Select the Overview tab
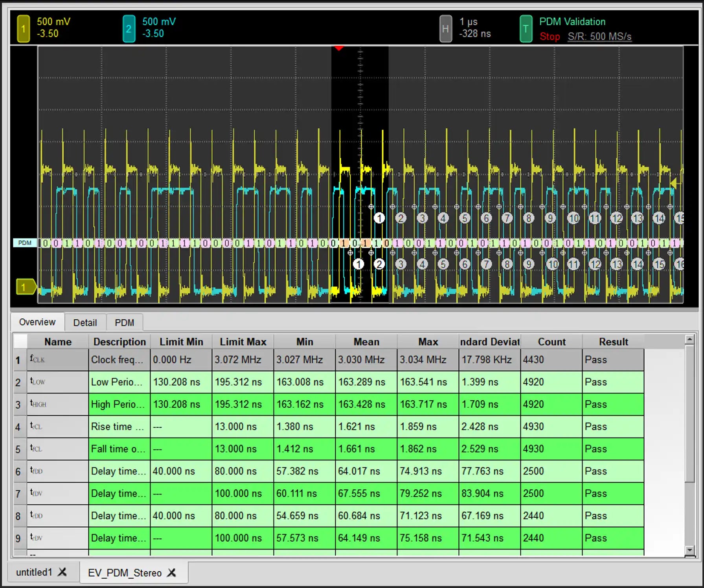704x588 pixels. click(37, 322)
